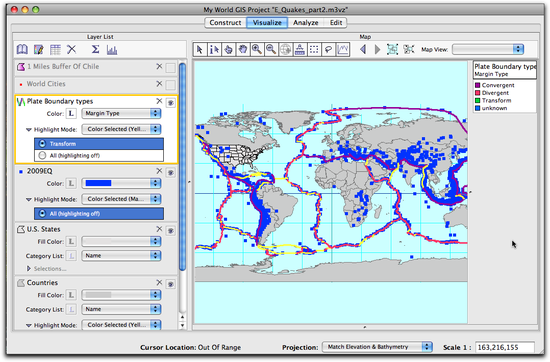Click the Scale value input field
Screen dimensions: 550x362
tap(505, 347)
